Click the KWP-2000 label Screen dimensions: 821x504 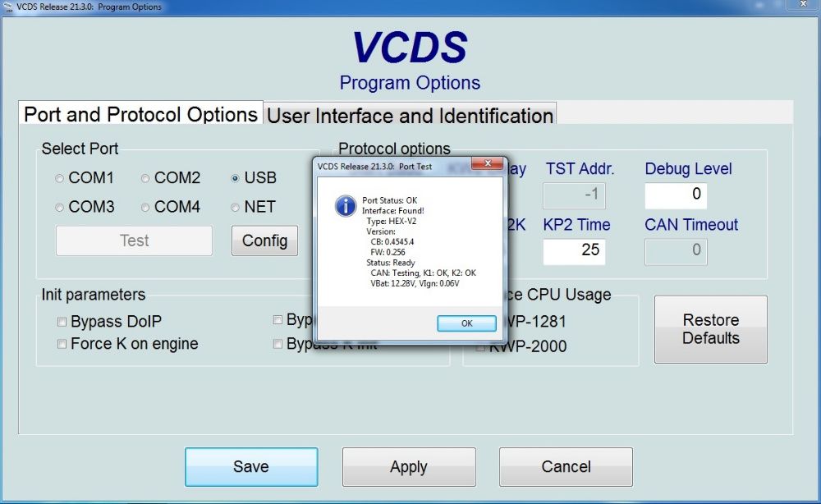(x=528, y=346)
